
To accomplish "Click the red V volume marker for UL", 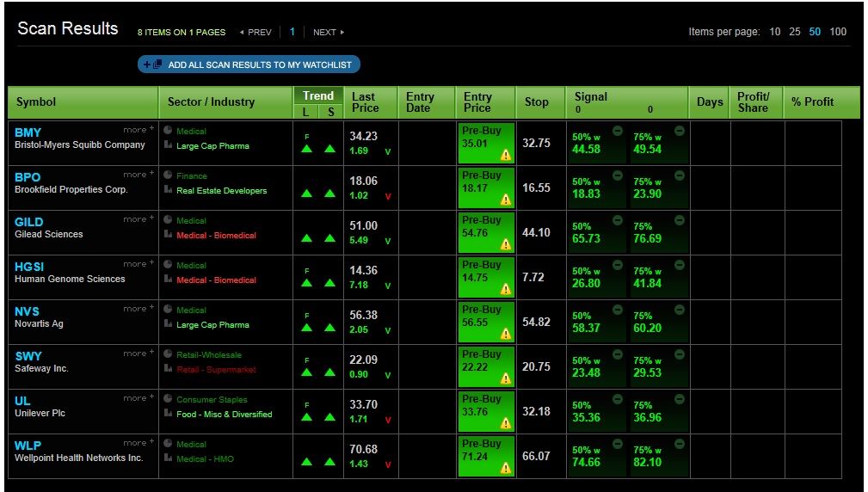I will 387,420.
